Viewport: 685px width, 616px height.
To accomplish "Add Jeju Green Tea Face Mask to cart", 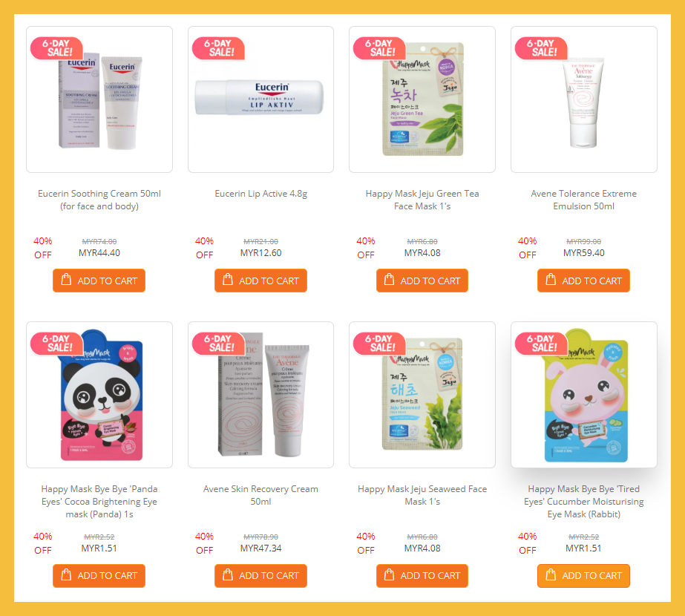I will pyautogui.click(x=422, y=281).
